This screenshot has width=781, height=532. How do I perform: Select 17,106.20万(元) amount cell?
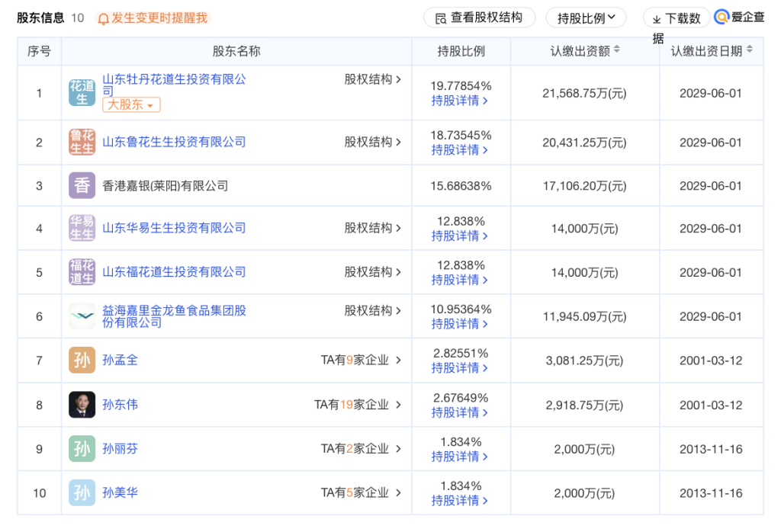tap(584, 186)
